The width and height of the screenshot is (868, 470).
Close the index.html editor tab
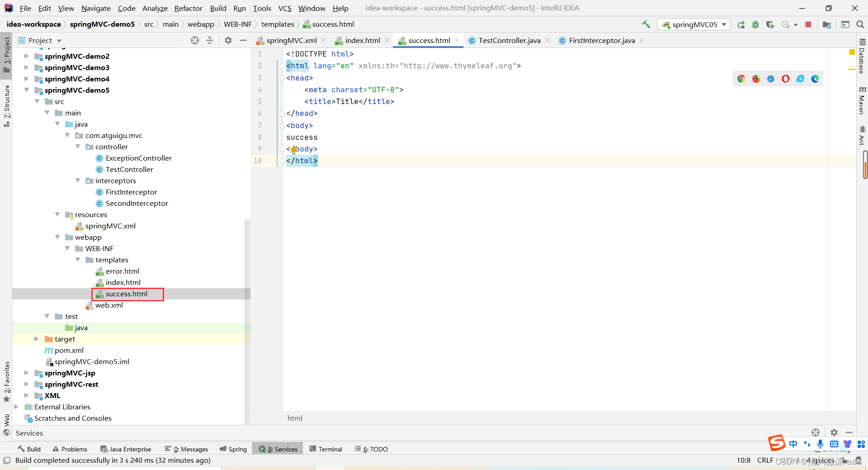pyautogui.click(x=387, y=40)
